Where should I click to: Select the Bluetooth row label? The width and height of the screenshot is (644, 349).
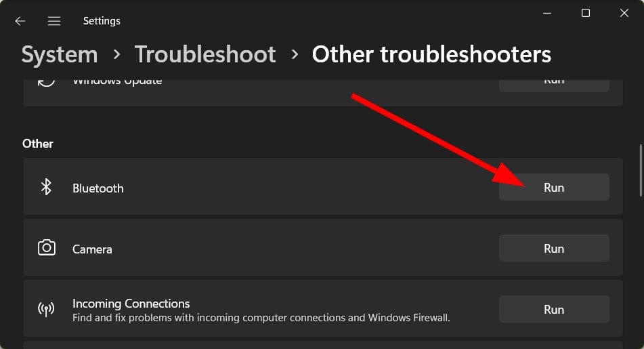point(98,188)
